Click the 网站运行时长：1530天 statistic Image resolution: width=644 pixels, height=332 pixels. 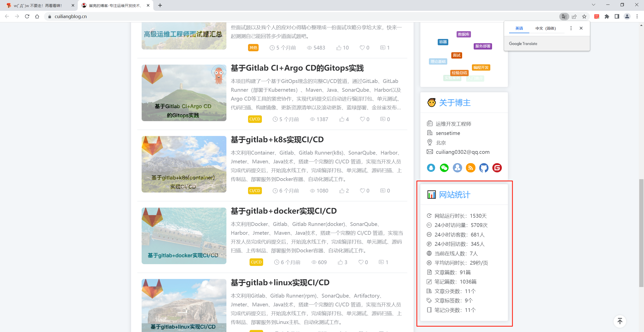coord(457,216)
